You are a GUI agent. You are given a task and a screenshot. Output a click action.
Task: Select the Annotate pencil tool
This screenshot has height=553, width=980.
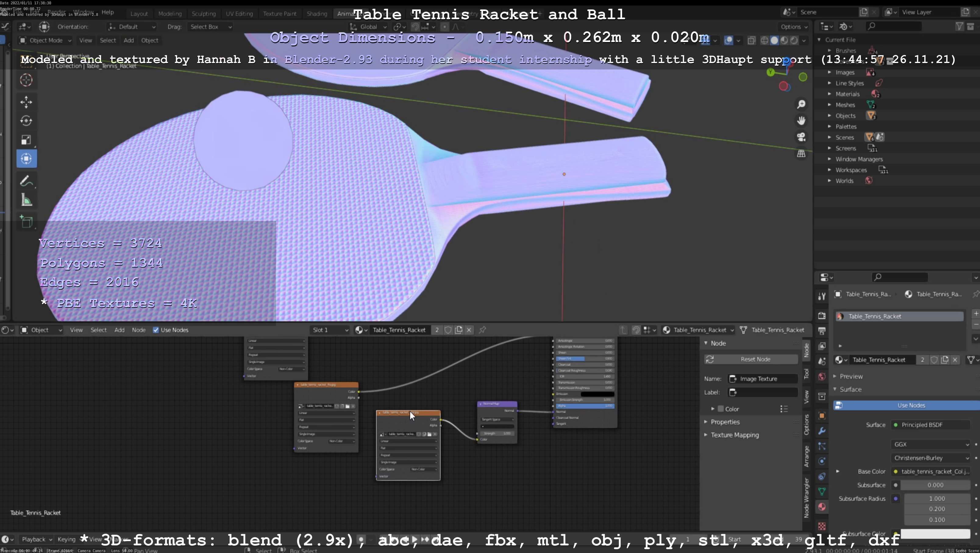coord(26,181)
